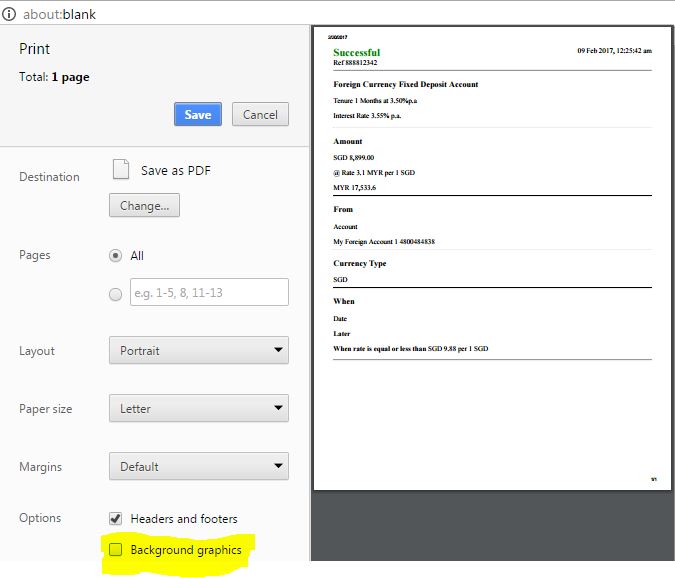Click the preview timestamp 09 Feb 2017
The height and width of the screenshot is (577, 675).
(x=614, y=50)
